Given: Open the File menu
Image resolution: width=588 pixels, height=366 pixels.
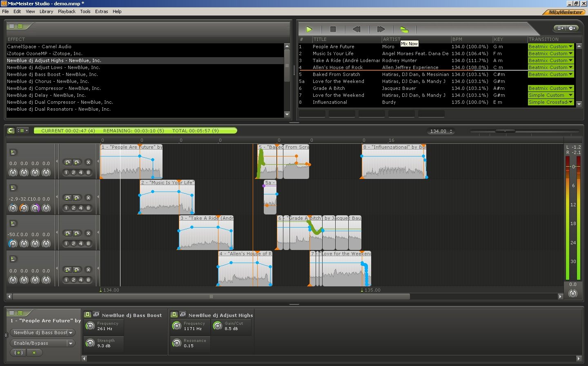Looking at the screenshot, I should [x=5, y=11].
